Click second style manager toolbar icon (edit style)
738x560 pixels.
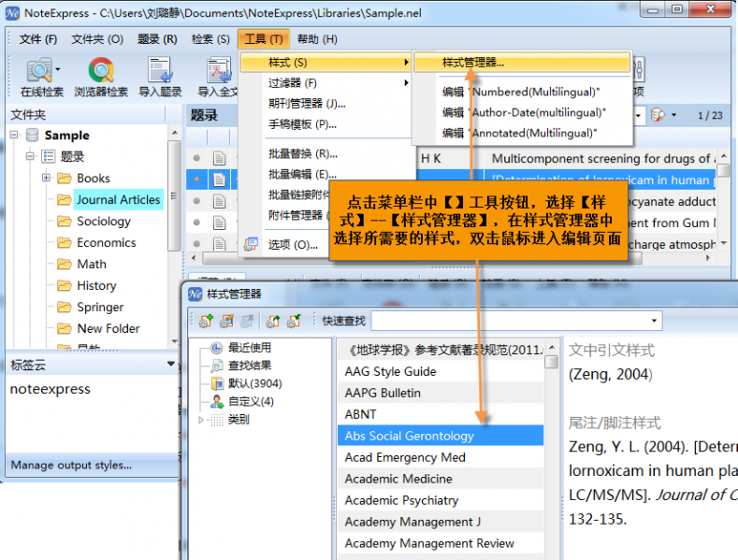[x=226, y=321]
